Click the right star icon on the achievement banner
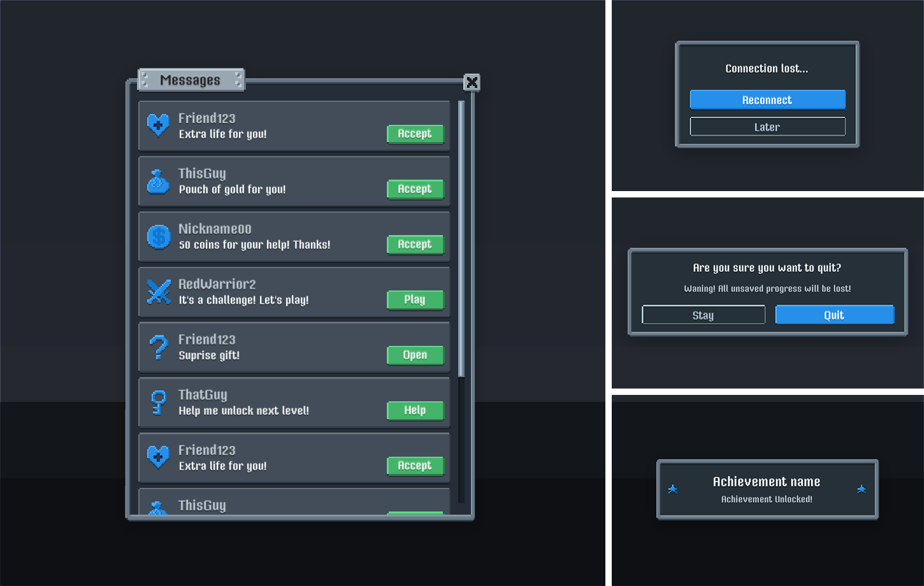Image resolution: width=924 pixels, height=586 pixels. click(862, 489)
